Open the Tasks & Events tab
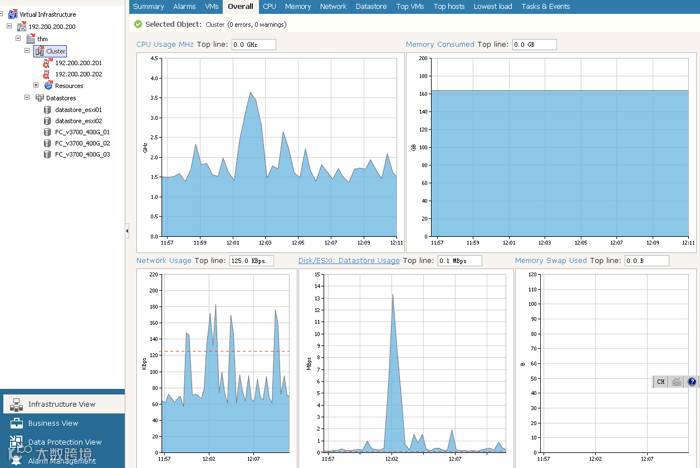 546,6
